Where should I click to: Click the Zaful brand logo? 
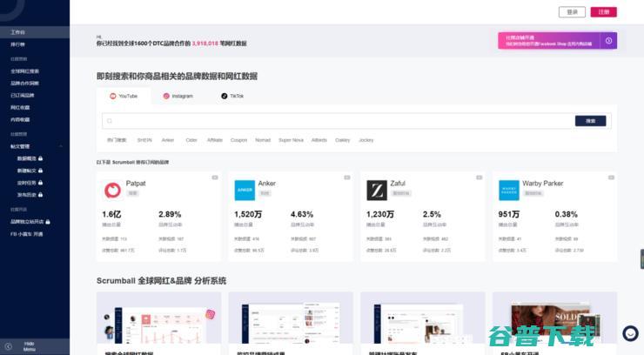tap(377, 191)
